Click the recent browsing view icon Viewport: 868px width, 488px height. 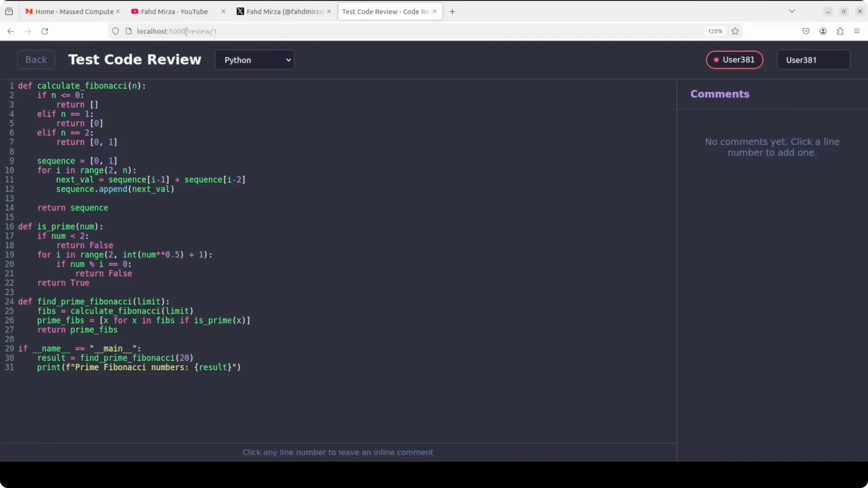click(9, 12)
